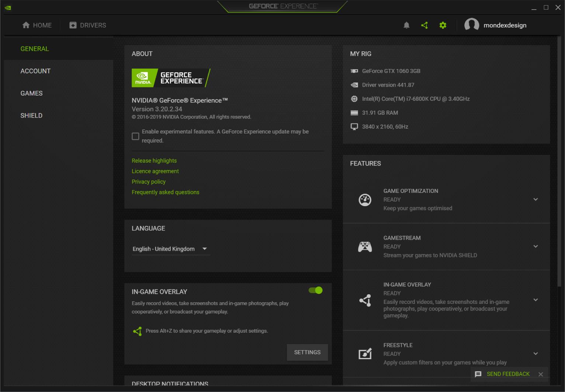Click the driver version eye icon

click(x=354, y=85)
